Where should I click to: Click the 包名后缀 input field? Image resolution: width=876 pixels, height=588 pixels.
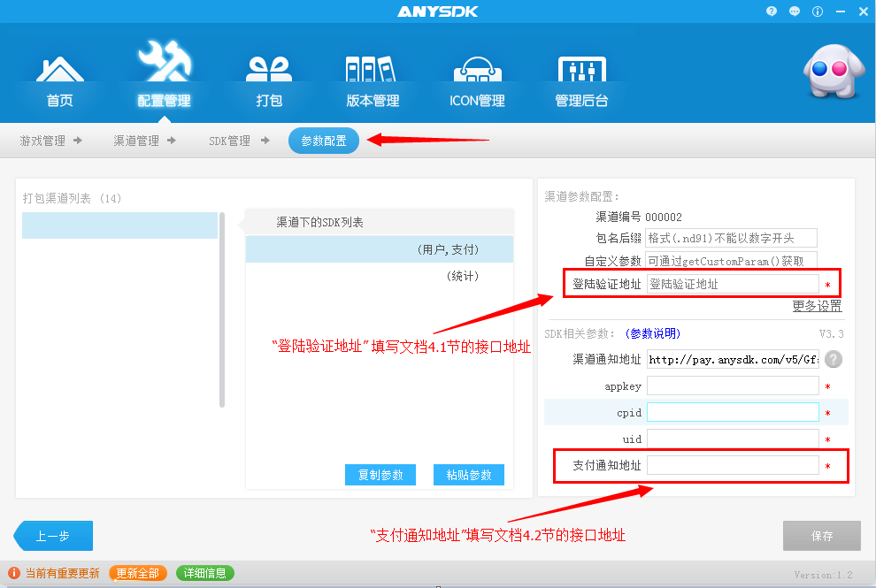[731, 238]
